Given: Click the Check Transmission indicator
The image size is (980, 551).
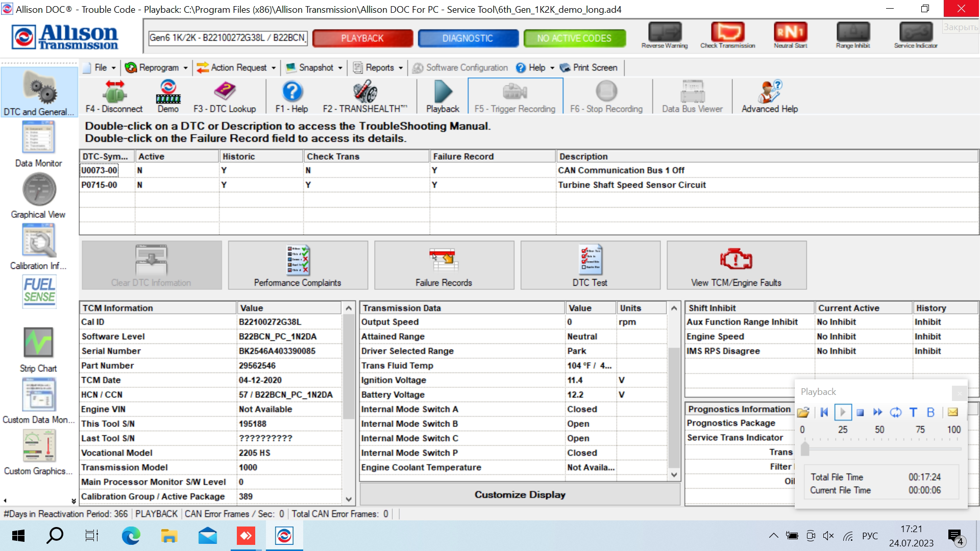Looking at the screenshot, I should 727,33.
